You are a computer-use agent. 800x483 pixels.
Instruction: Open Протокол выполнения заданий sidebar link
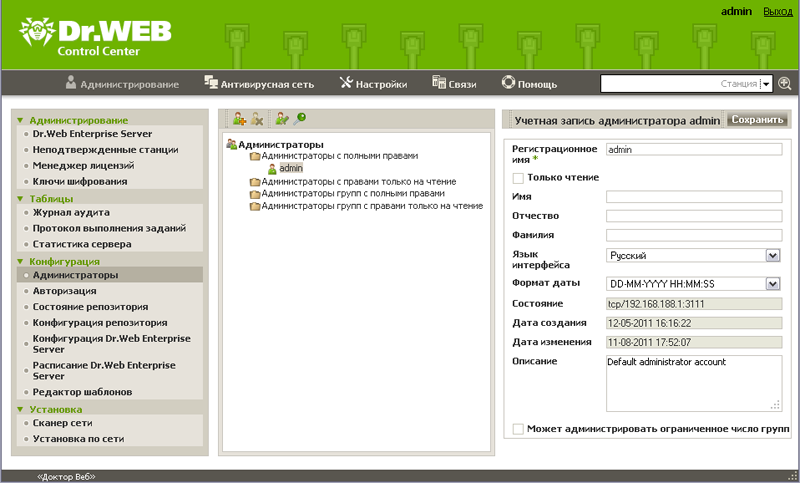109,228
